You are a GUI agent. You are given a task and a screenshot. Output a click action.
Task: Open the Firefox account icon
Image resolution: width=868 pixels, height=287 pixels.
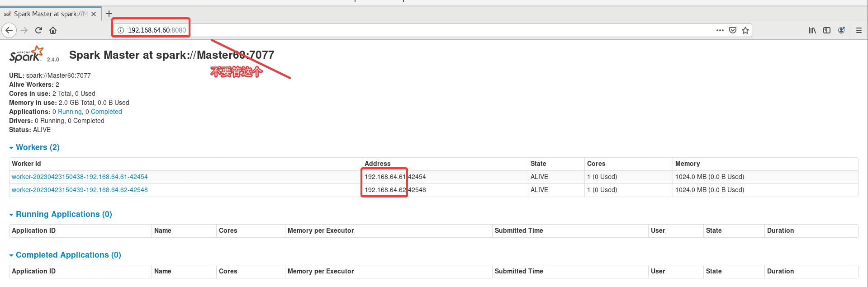[x=841, y=30]
